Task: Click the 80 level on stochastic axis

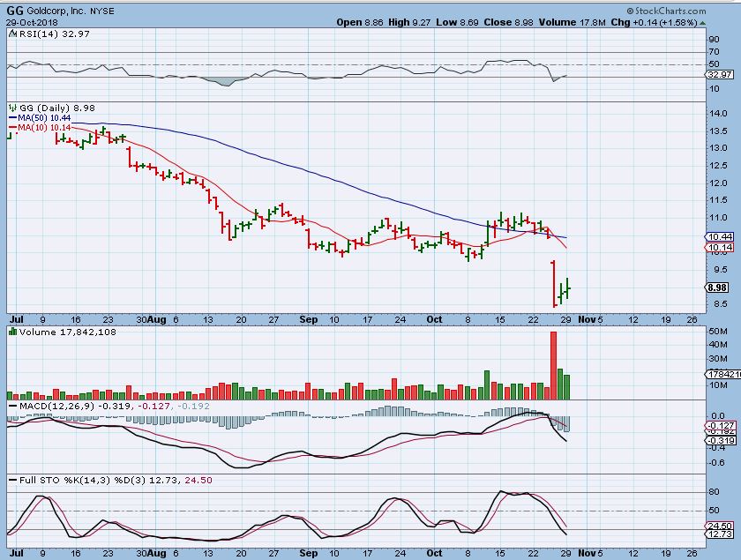Action: coord(714,492)
